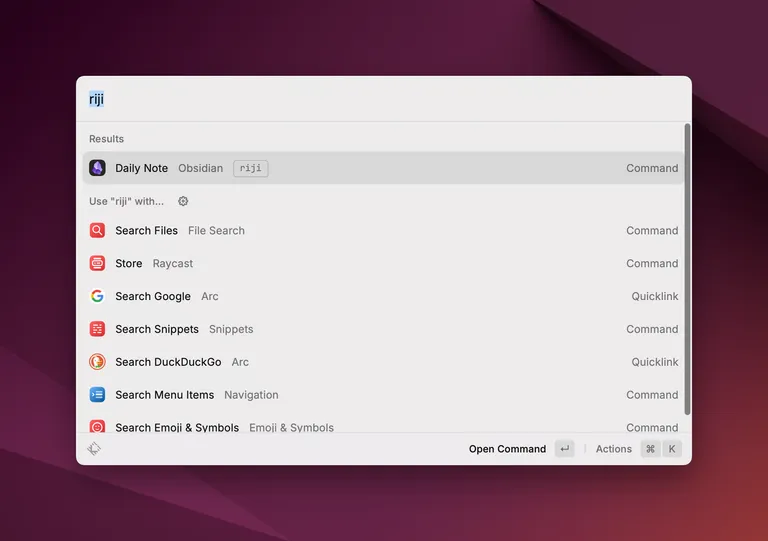This screenshot has height=541, width=768.
Task: Click the DuckDuckGo logo icon
Action: click(x=97, y=362)
